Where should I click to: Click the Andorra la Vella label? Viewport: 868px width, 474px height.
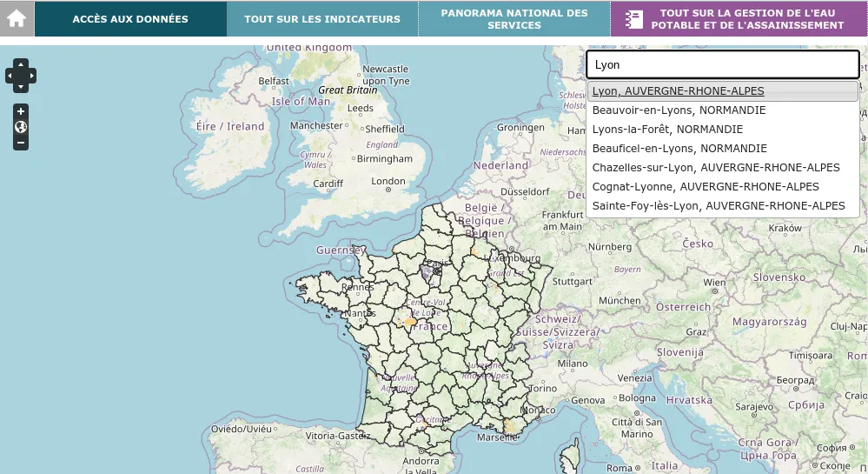coord(421,466)
